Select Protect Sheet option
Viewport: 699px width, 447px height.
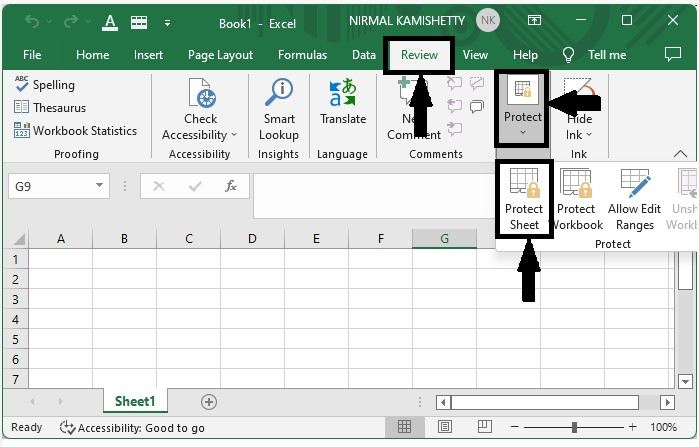point(524,200)
